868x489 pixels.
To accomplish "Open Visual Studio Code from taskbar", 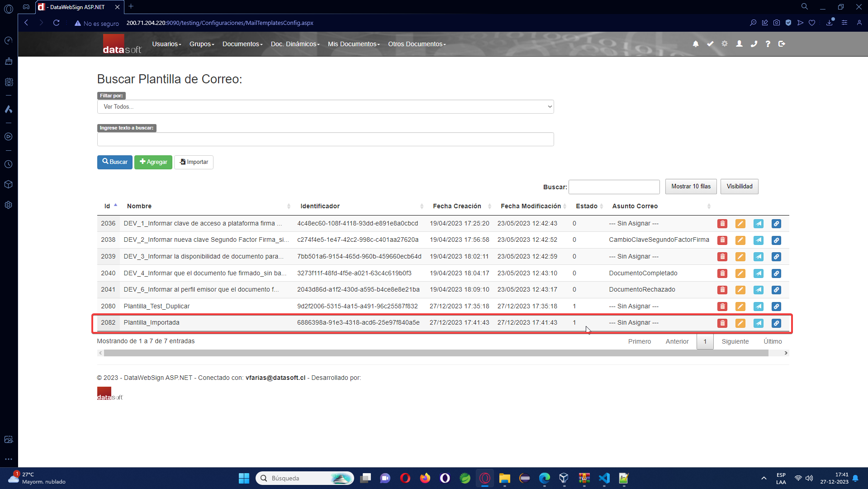I will (x=604, y=478).
